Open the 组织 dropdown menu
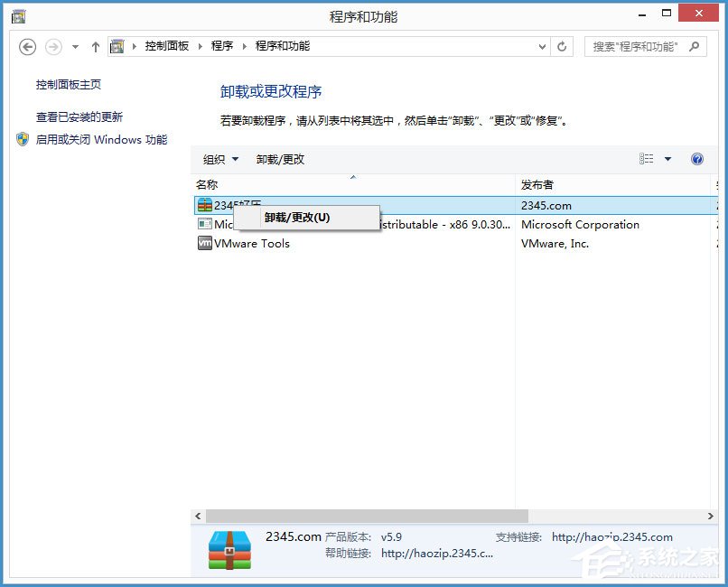The width and height of the screenshot is (728, 587). pyautogui.click(x=219, y=159)
